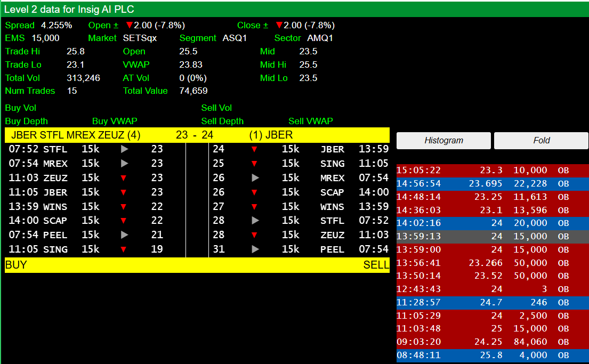Screen dimensions: 589x364
Task: Click the Sell VWAP label
Action: click(x=311, y=122)
